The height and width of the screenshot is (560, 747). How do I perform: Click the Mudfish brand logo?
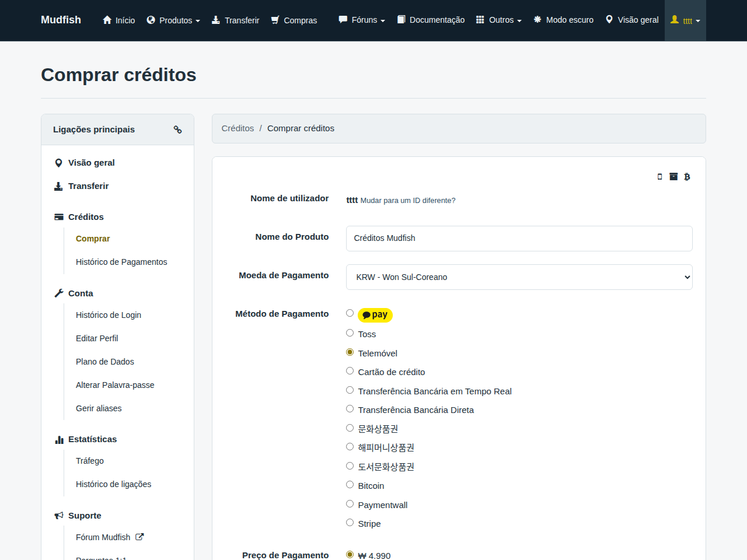(61, 20)
